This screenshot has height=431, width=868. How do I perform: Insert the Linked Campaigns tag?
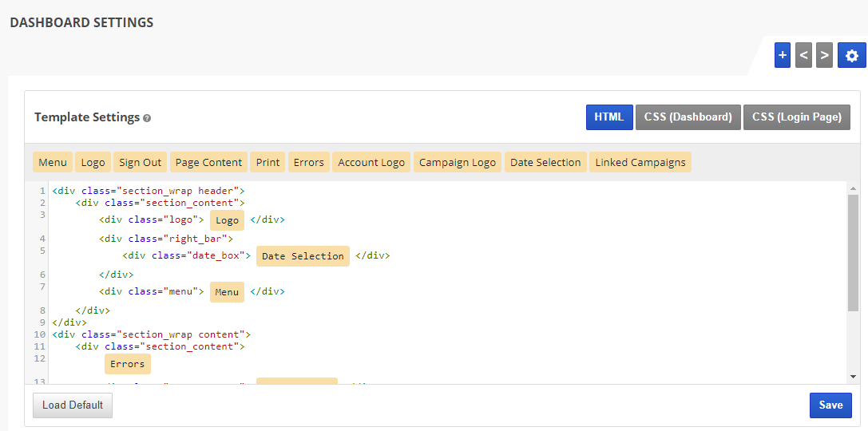(640, 162)
